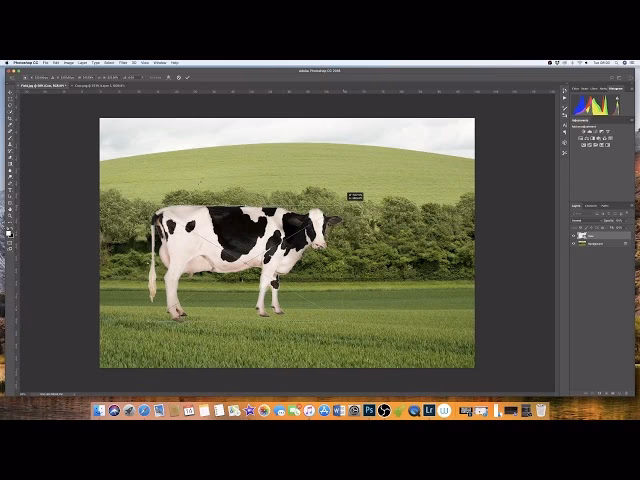Click the Channel Mixer adjustment icon

(604, 138)
